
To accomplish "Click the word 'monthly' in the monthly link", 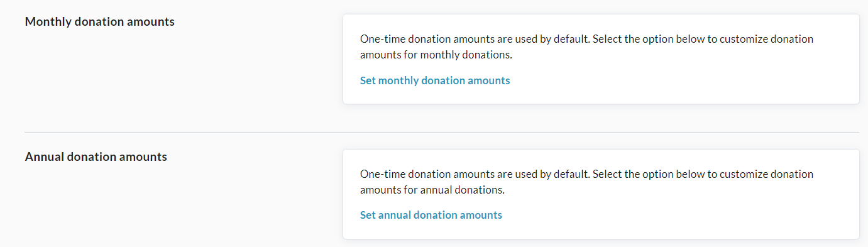I will pos(398,80).
